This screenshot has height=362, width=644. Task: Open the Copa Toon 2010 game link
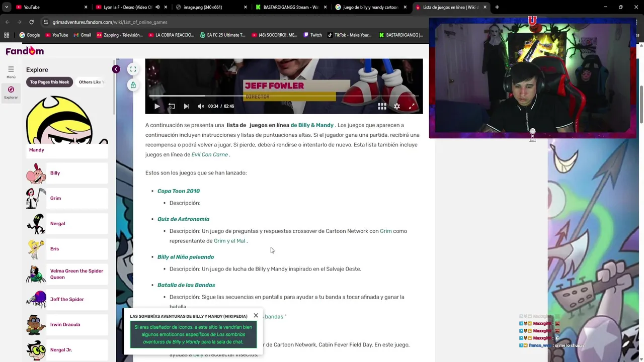tap(179, 191)
